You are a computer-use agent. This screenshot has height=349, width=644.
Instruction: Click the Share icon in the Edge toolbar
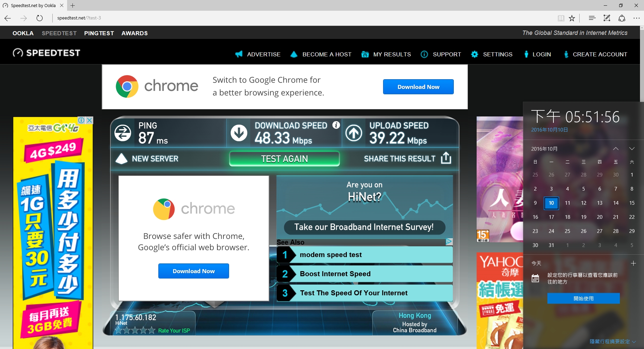click(x=622, y=18)
